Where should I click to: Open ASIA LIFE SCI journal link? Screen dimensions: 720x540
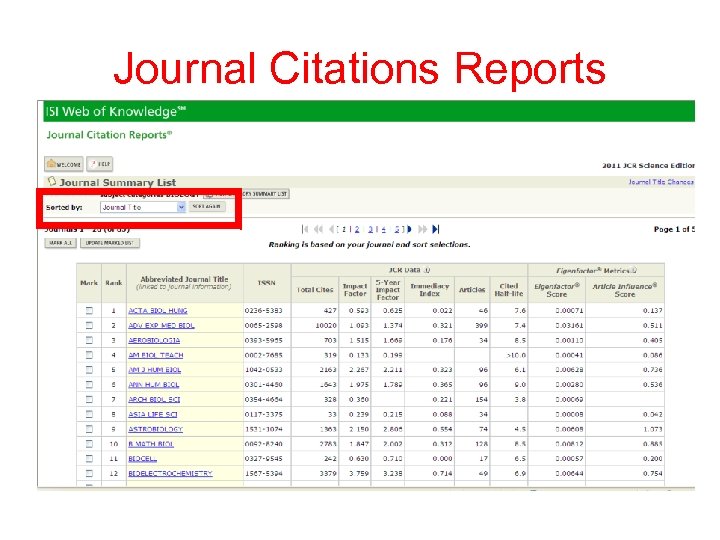coord(152,414)
